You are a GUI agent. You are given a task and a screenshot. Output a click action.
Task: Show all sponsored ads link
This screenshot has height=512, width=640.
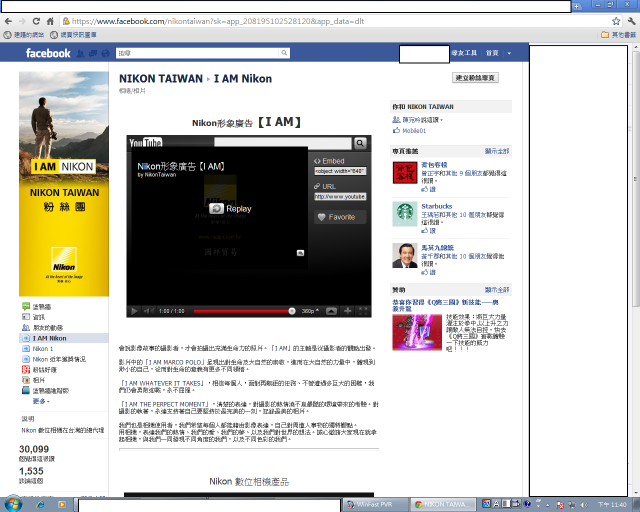(x=497, y=290)
